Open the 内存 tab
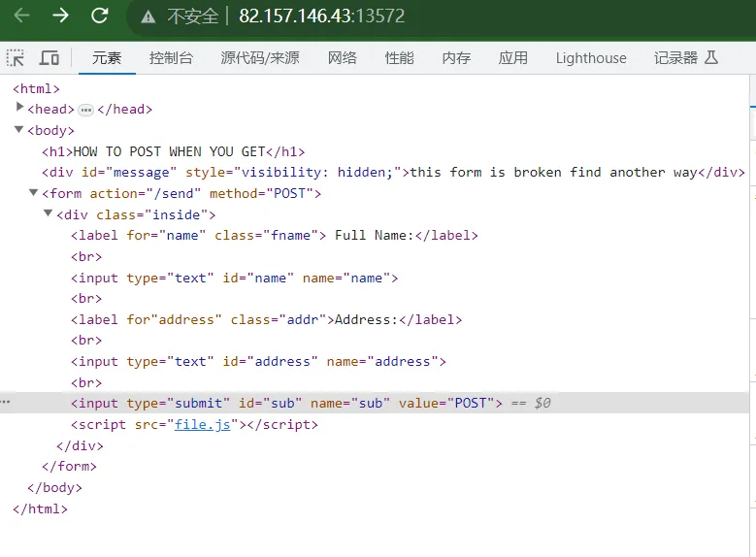Screen dimensions: 756x557 click(456, 58)
